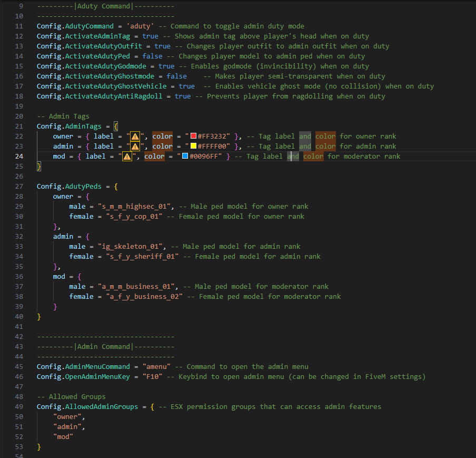Click line number 11 in gutter
This screenshot has height=458, width=476.
19,26
